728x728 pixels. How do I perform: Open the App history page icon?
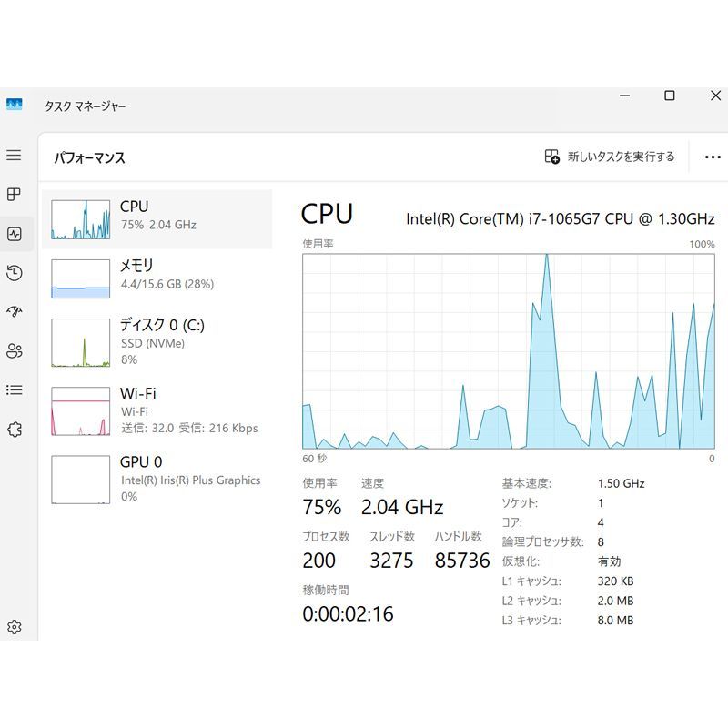point(15,272)
